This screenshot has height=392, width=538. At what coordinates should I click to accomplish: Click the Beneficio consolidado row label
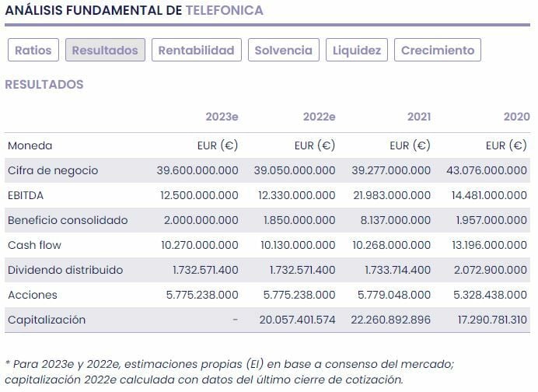tap(68, 220)
